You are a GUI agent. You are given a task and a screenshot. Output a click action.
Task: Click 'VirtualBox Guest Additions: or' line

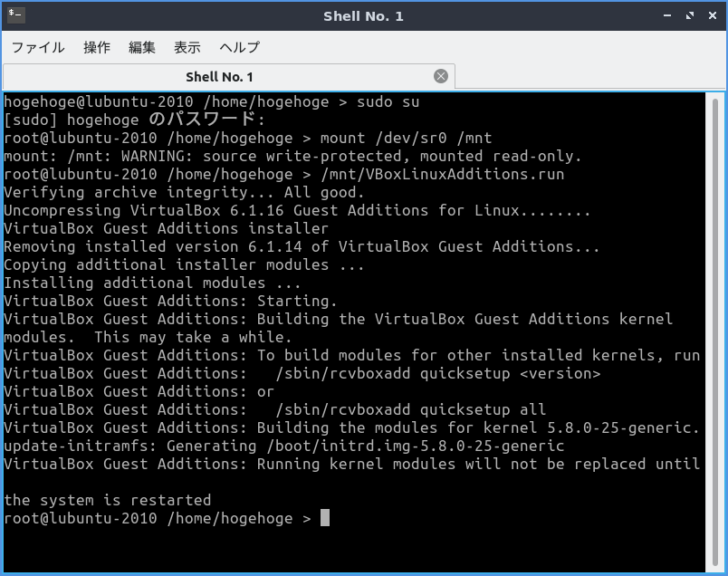point(139,391)
